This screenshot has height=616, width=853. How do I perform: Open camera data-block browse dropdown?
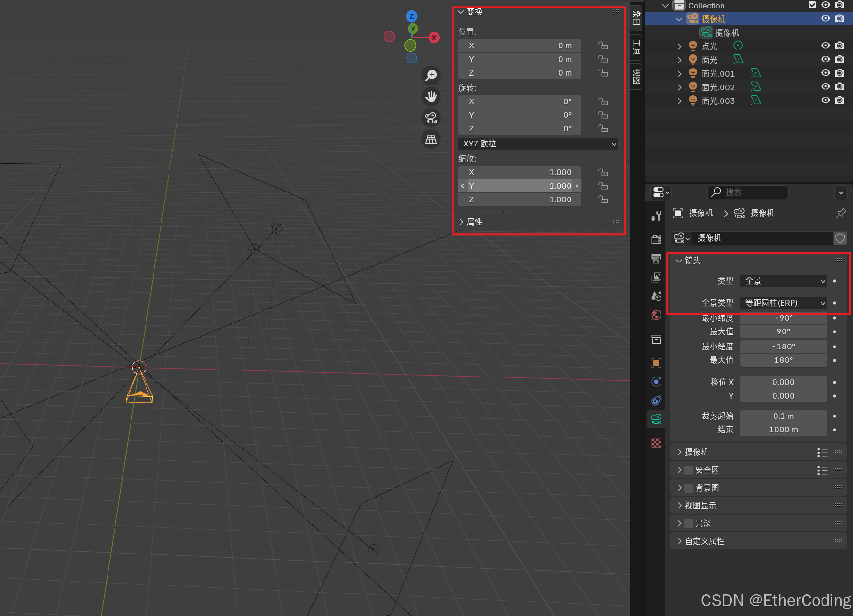pos(682,238)
